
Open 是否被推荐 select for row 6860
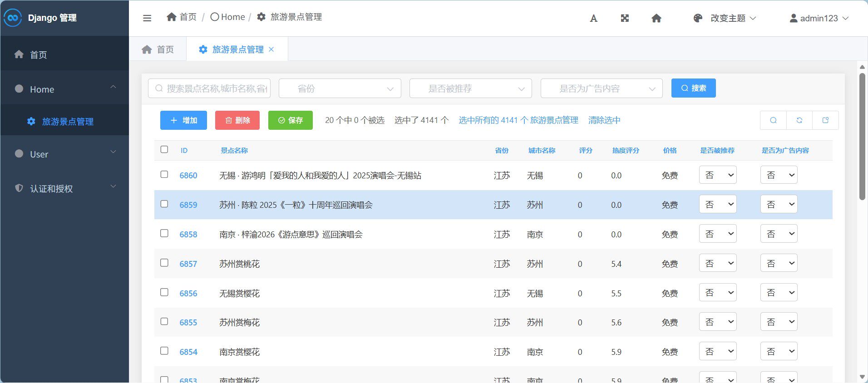tap(718, 175)
